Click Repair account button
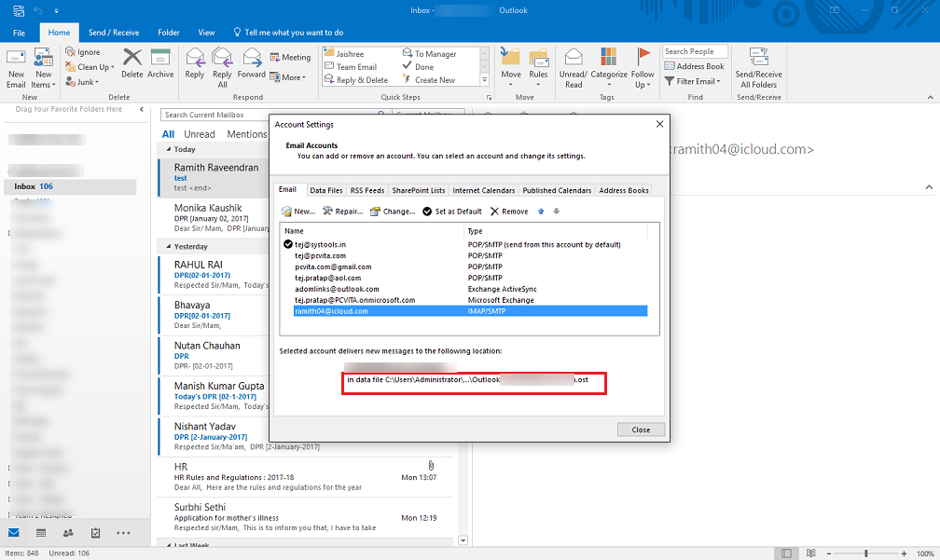Viewport: 940px width, 560px height. (343, 212)
